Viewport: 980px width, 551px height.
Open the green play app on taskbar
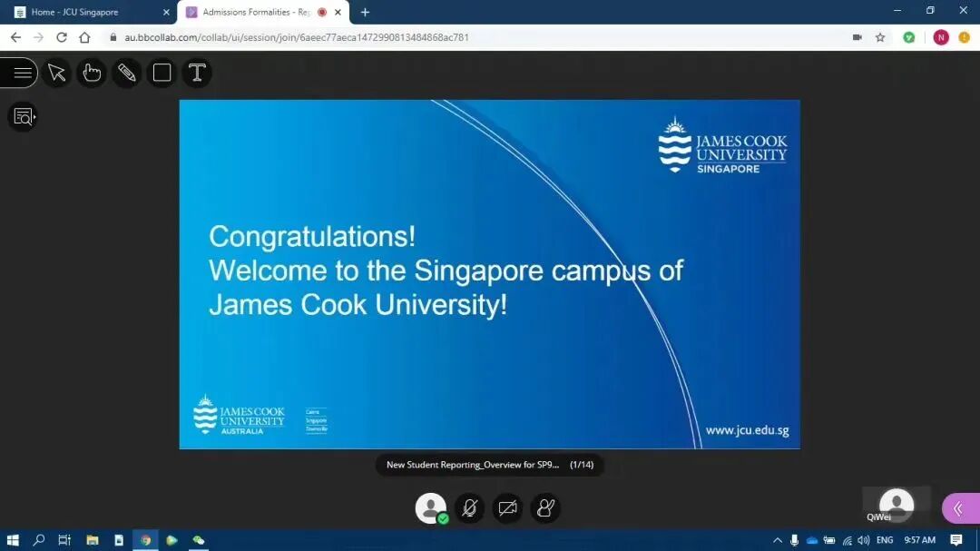point(171,540)
